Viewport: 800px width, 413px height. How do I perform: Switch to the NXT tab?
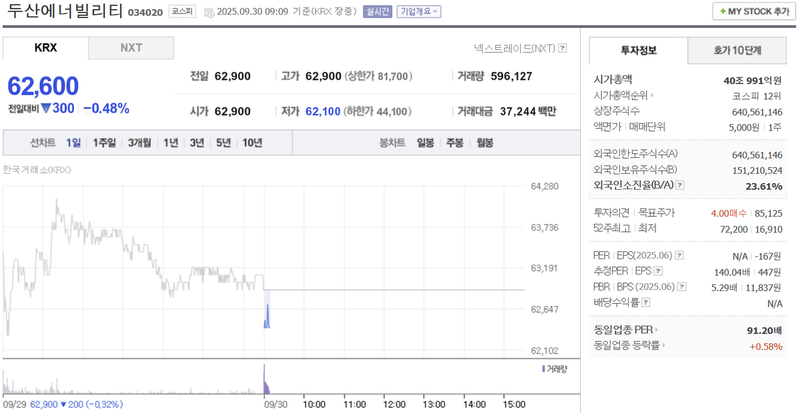[131, 48]
